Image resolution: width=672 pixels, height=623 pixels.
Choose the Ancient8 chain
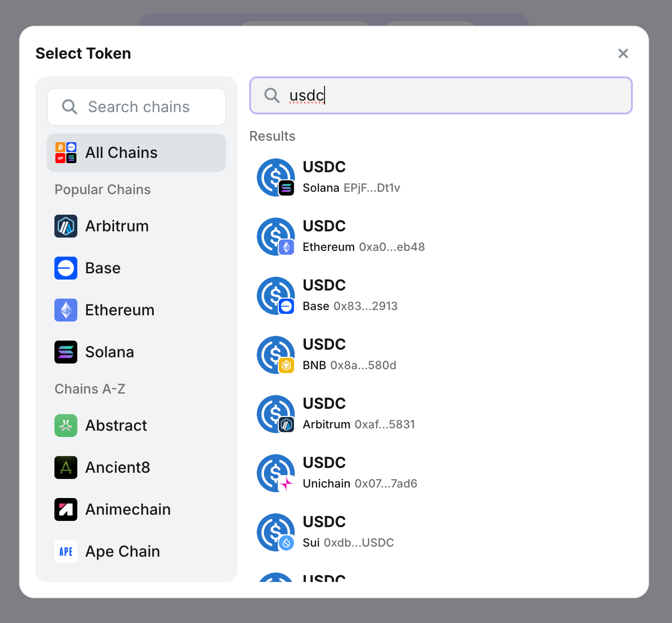pyautogui.click(x=136, y=467)
